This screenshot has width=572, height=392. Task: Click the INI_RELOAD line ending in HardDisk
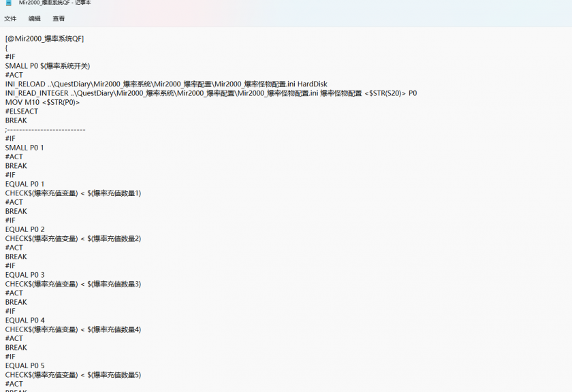tap(166, 84)
